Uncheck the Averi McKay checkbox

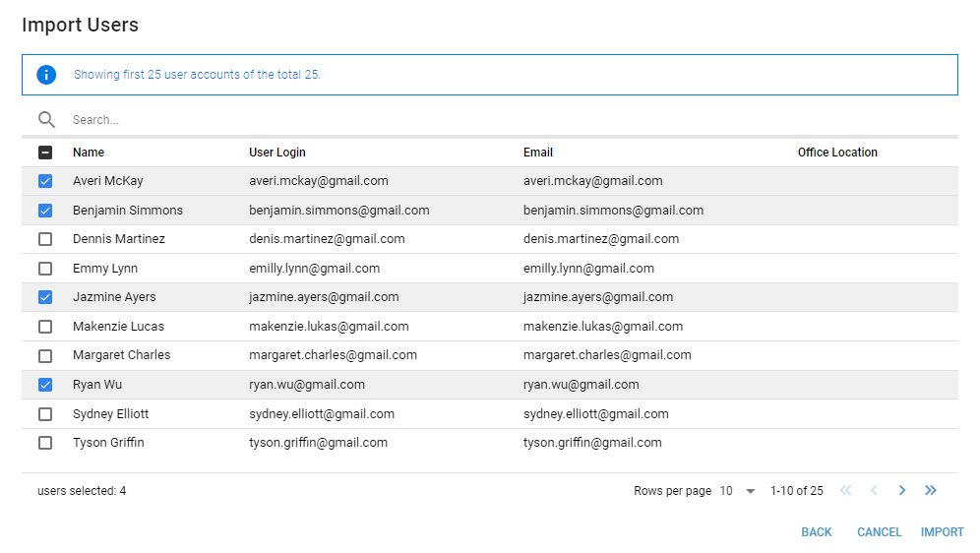pyautogui.click(x=45, y=181)
